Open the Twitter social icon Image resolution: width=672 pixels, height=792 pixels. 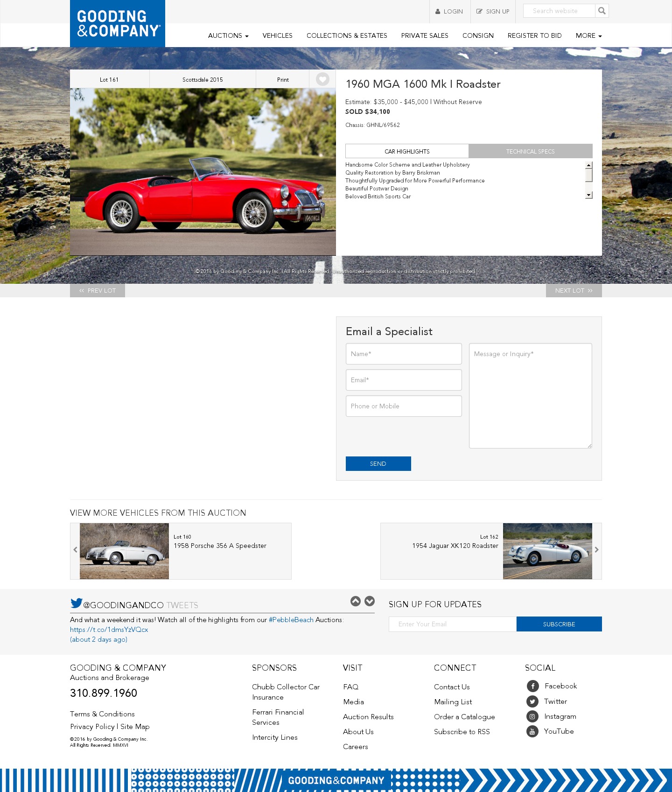pos(532,701)
